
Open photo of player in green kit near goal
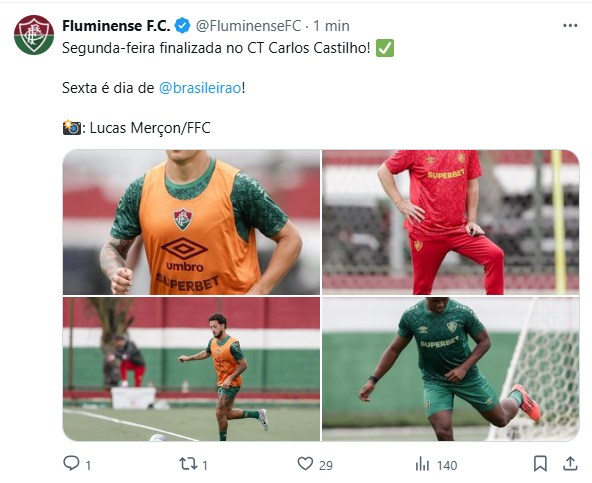[x=450, y=369]
